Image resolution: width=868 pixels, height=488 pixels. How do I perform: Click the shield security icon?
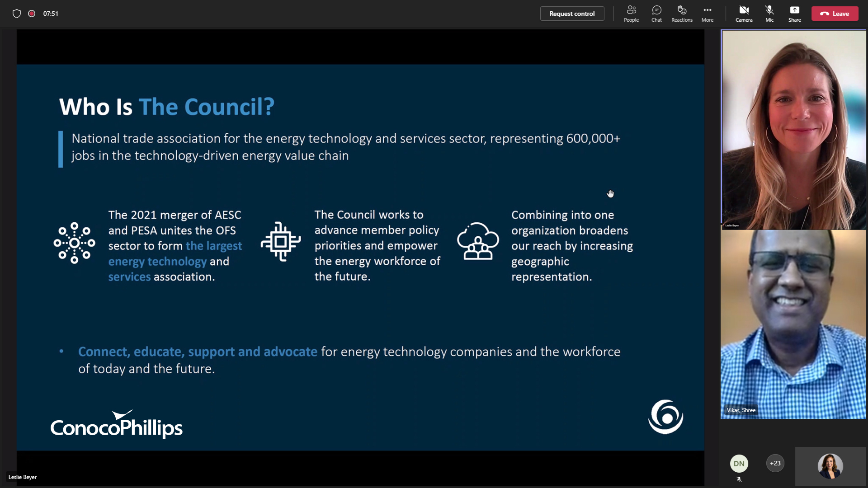[17, 14]
